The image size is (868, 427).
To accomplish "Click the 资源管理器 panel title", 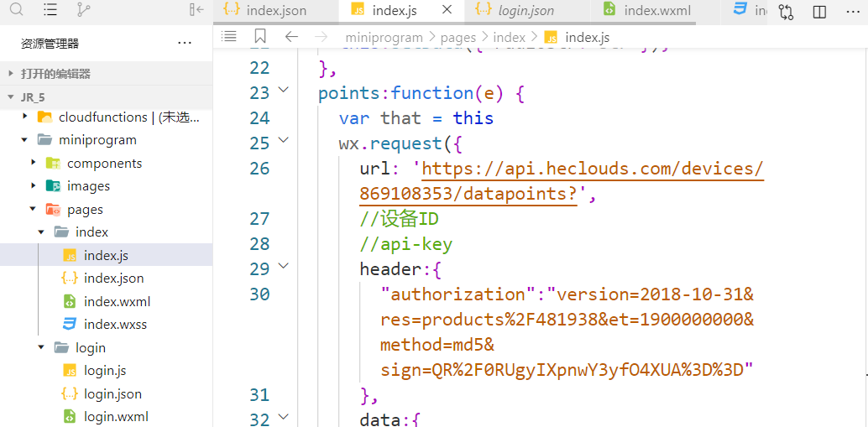I will click(50, 44).
